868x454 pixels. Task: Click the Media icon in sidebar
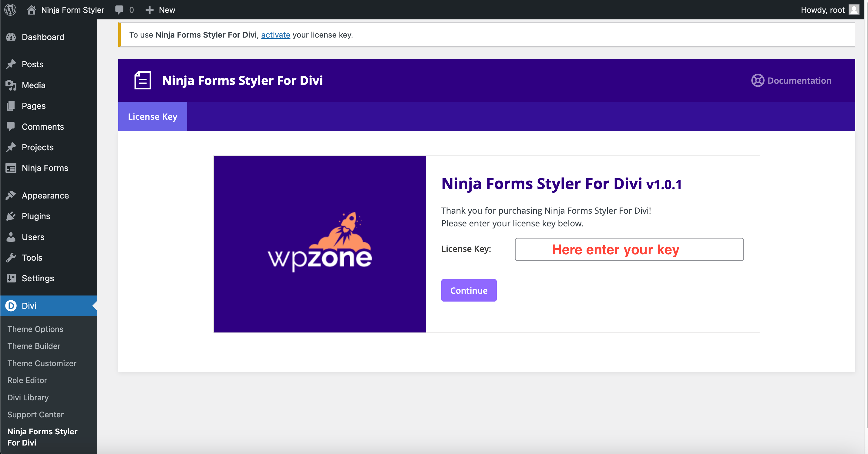pyautogui.click(x=11, y=85)
